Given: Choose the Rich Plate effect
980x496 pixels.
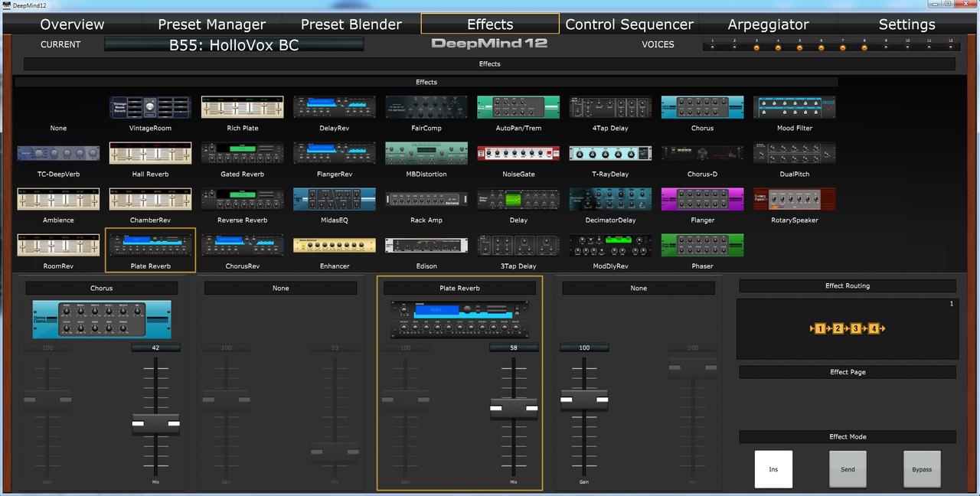Looking at the screenshot, I should [242, 107].
